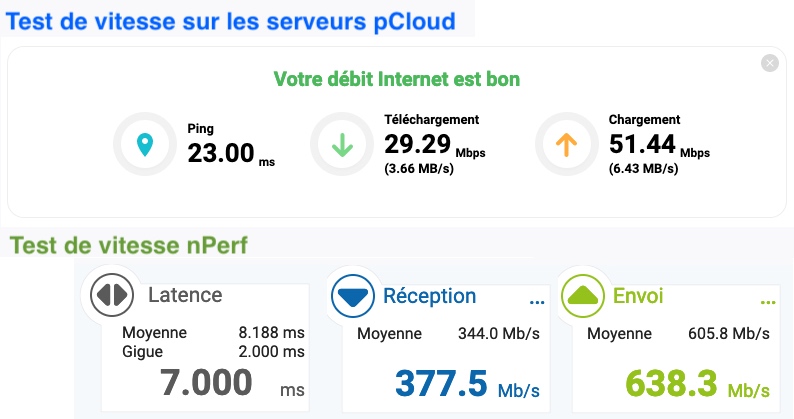The image size is (794, 419).
Task: Close the pCloud speed result panel
Action: (769, 63)
